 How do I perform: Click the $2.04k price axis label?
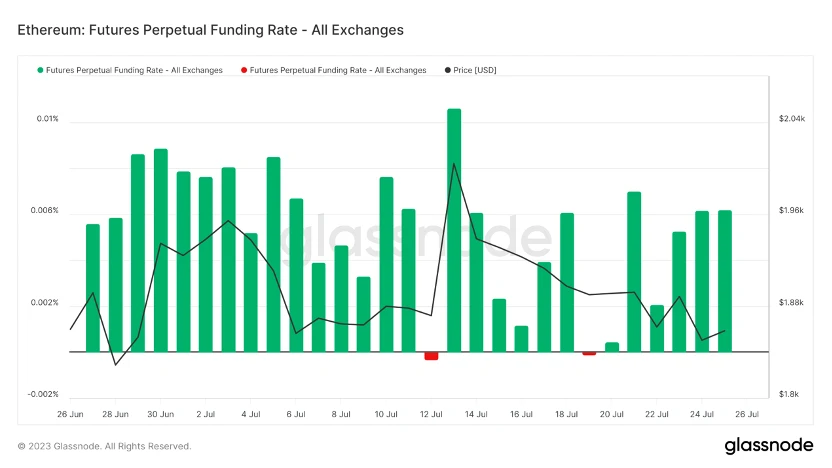(791, 119)
